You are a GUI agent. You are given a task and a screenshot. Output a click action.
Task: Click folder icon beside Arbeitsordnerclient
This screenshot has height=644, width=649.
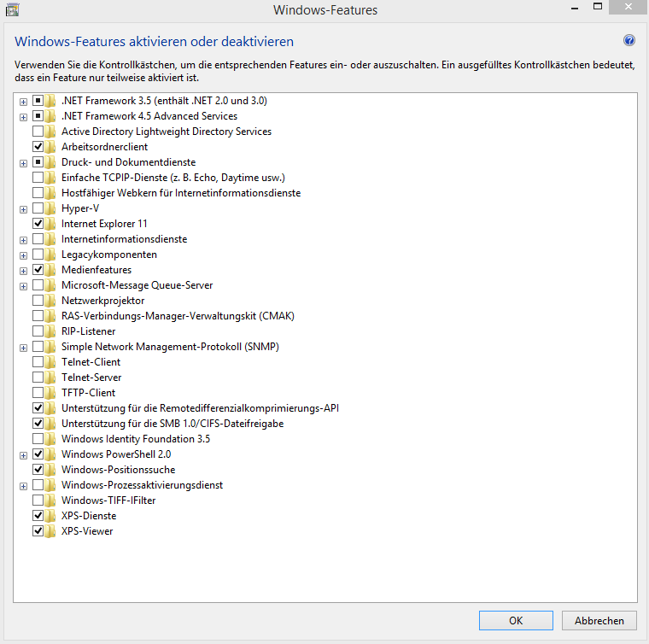pos(50,147)
